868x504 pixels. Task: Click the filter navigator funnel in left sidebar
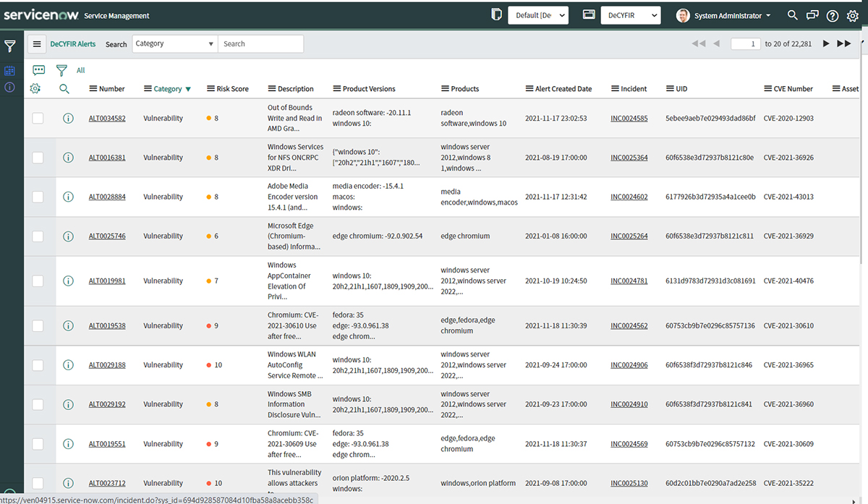pos(10,47)
